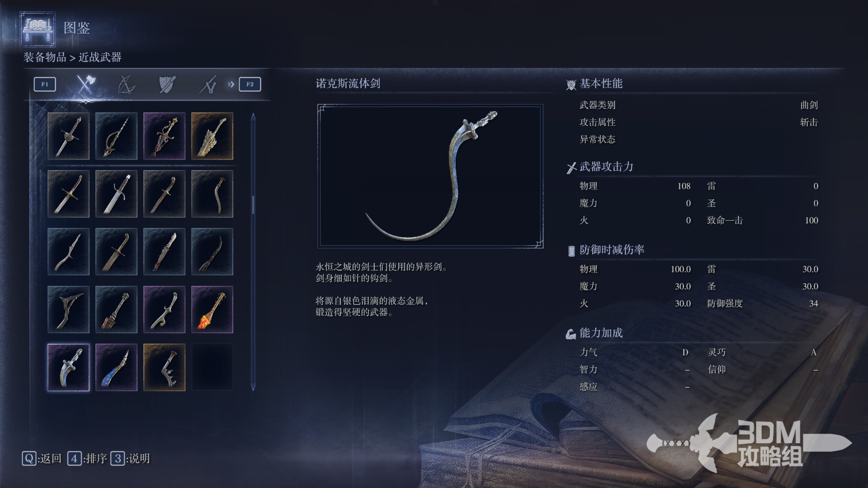The width and height of the screenshot is (868, 488).
Task: Click the large weapon preview image
Action: tap(430, 176)
